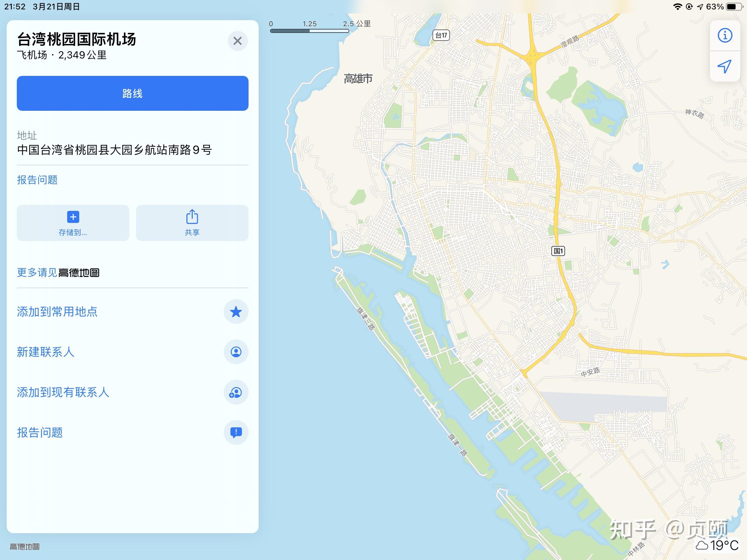Tap the 共享 share icon
Screen dimensions: 747x560
(x=192, y=223)
